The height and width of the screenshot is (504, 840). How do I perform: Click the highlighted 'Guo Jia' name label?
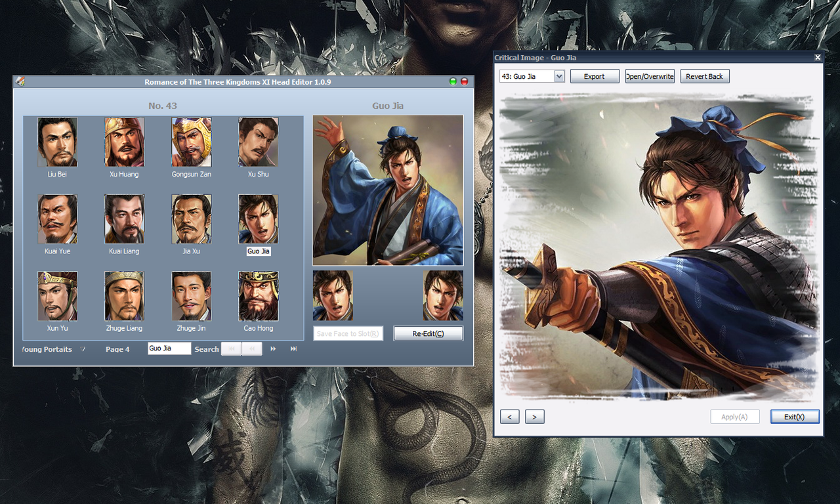click(259, 251)
